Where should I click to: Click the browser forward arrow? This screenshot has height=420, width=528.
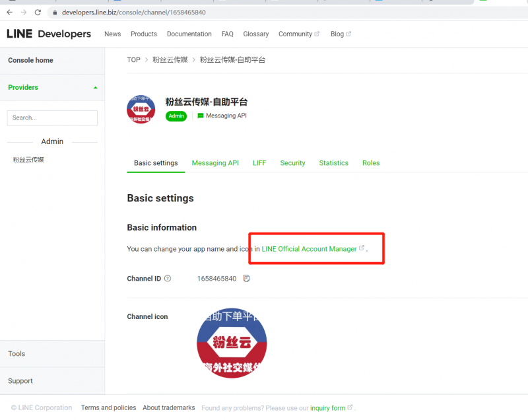24,13
